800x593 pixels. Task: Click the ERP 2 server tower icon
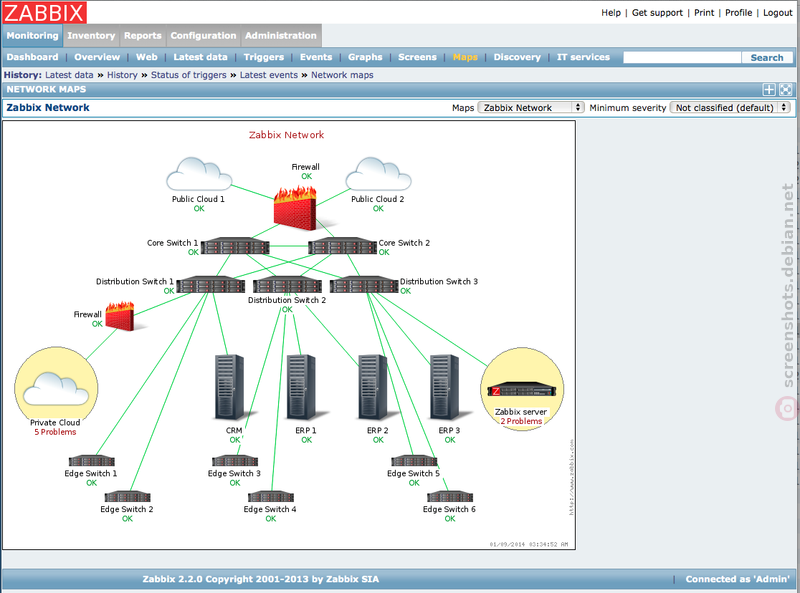coord(372,388)
